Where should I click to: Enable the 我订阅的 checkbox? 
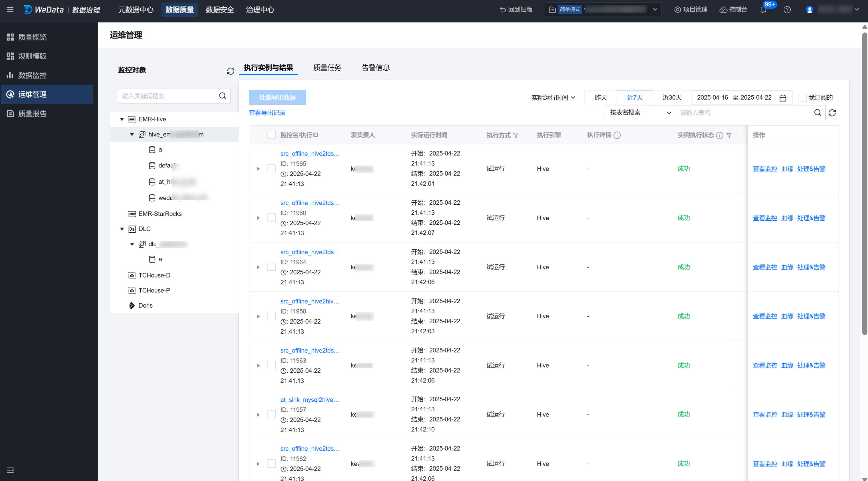tap(802, 98)
